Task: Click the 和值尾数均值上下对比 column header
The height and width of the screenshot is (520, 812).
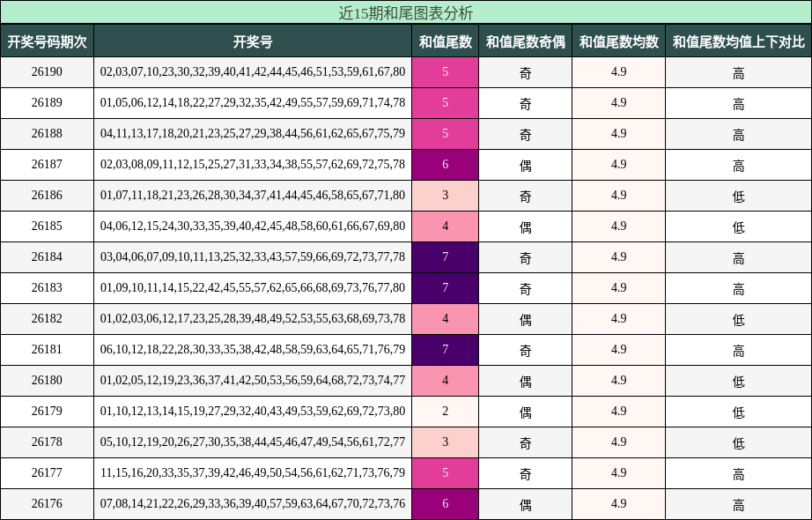Action: pos(739,41)
